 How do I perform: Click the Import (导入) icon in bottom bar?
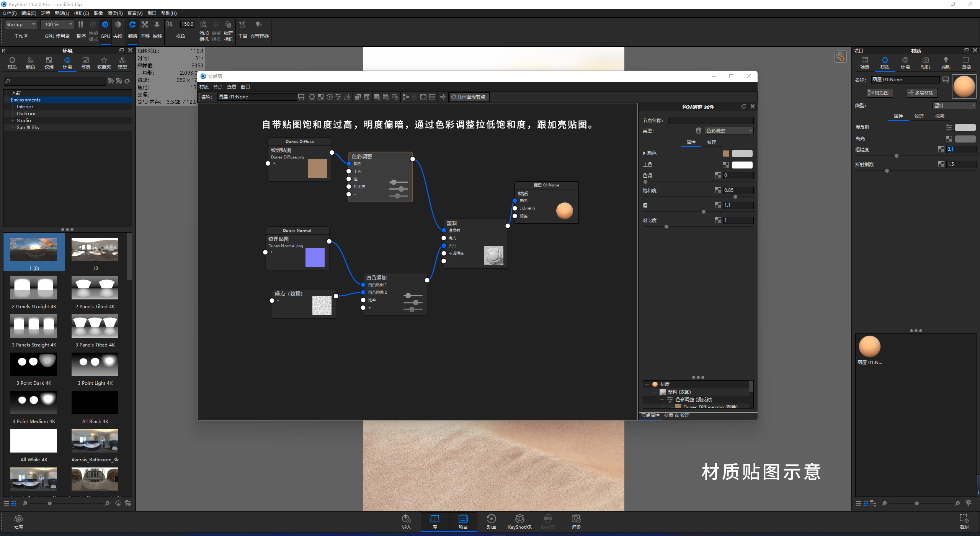coord(406,520)
